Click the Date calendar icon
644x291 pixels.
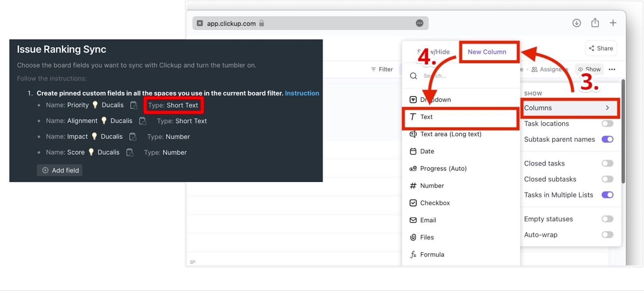pos(413,151)
